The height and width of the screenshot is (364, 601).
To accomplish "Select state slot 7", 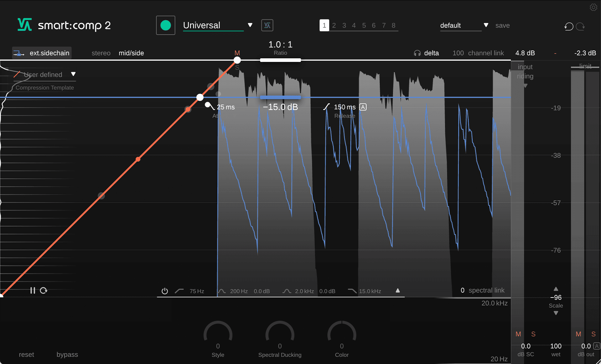I will coord(384,26).
